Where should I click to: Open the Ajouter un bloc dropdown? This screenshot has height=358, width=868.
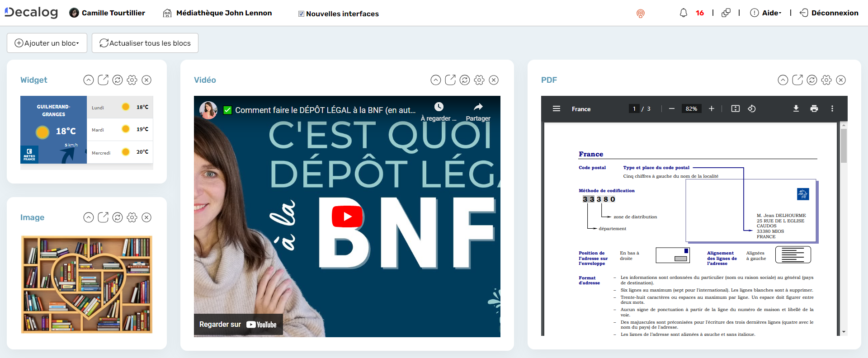coord(47,43)
